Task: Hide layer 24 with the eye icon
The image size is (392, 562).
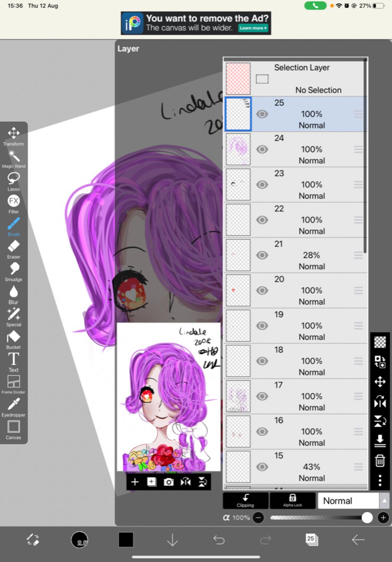Action: [262, 149]
